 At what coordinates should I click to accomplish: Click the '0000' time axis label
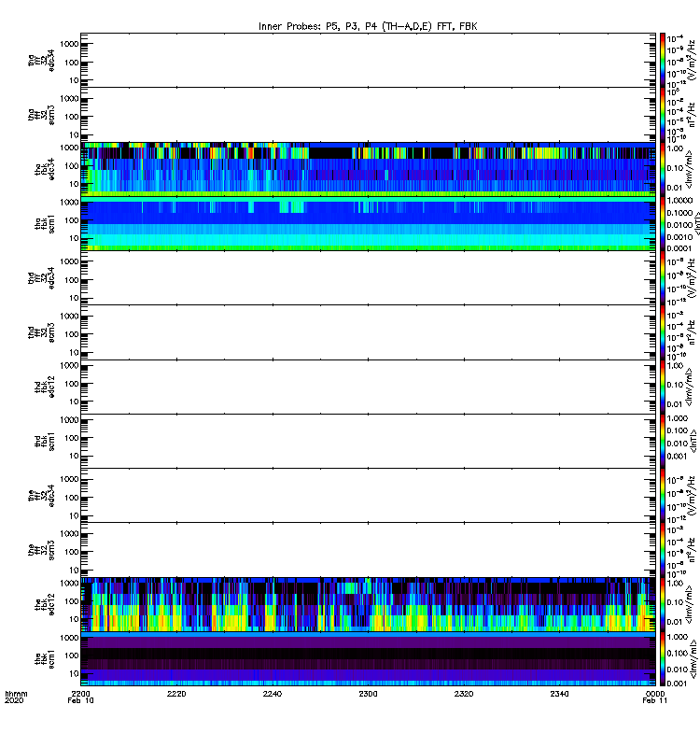(655, 694)
